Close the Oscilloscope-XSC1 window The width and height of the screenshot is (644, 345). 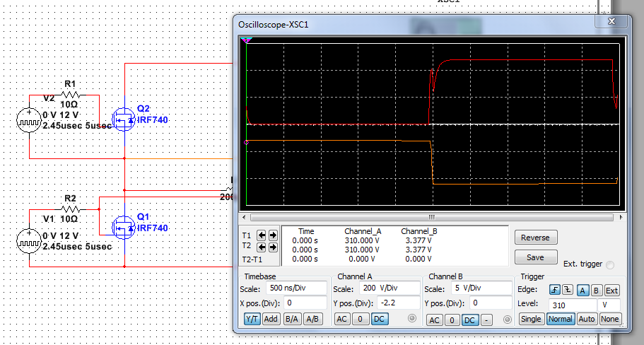(x=611, y=21)
